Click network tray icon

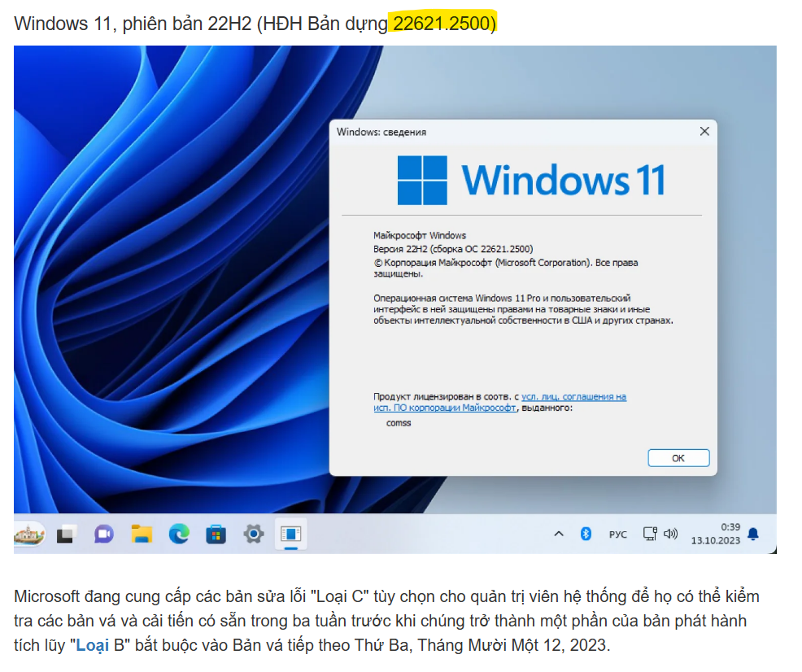pyautogui.click(x=650, y=534)
